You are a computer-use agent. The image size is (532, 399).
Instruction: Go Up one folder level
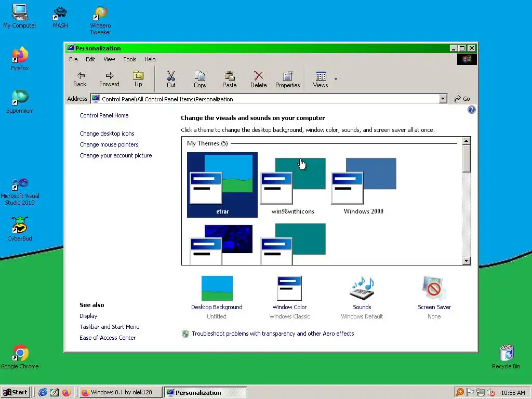click(138, 79)
